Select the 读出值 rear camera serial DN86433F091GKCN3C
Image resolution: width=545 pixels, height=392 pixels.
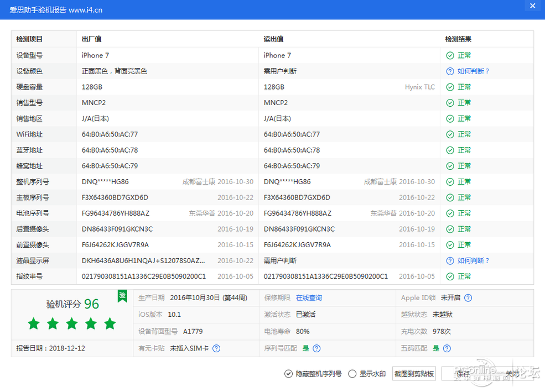click(x=299, y=229)
